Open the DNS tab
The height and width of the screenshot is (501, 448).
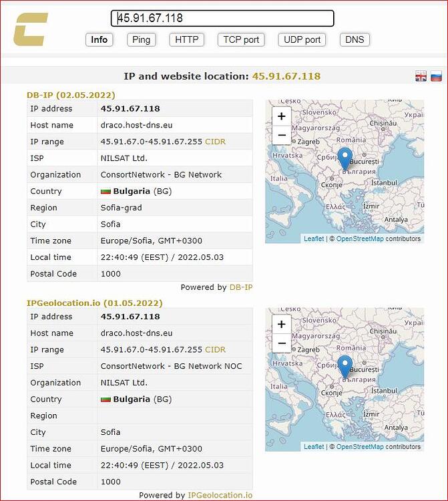point(355,39)
